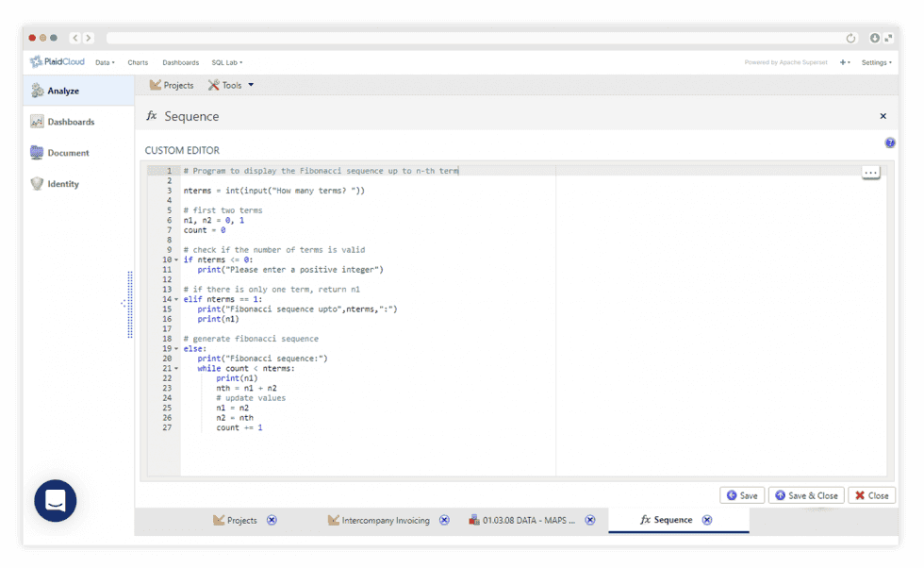Click 'count = 0' on line 7

(205, 230)
